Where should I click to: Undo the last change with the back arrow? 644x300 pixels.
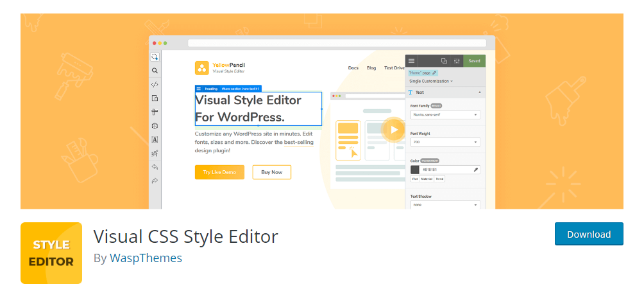point(155,167)
